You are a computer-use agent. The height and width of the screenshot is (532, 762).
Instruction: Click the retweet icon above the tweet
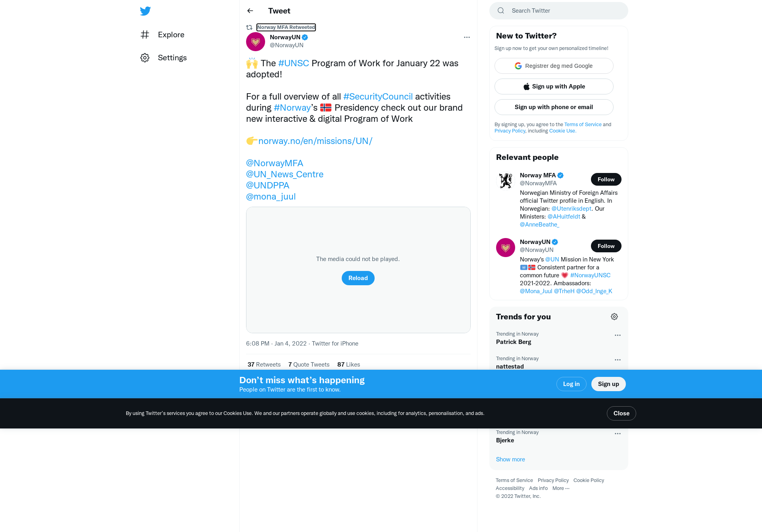(249, 27)
